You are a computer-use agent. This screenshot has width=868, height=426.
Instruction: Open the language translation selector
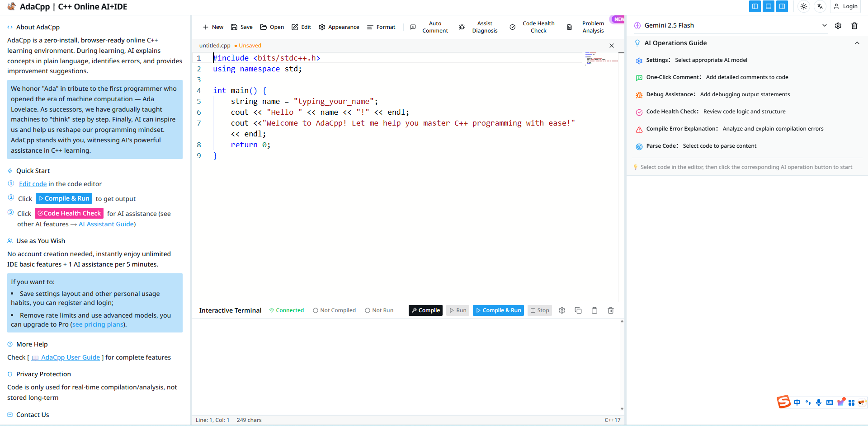click(820, 6)
